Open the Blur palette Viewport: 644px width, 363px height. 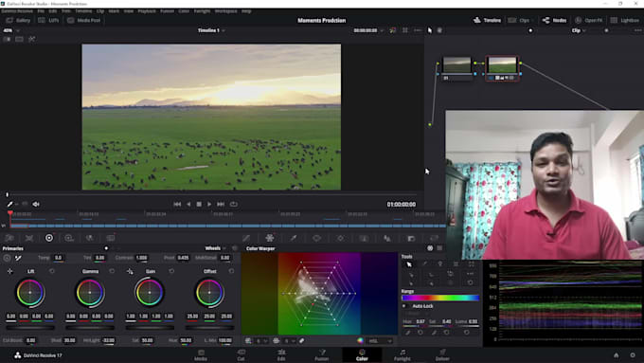387,238
